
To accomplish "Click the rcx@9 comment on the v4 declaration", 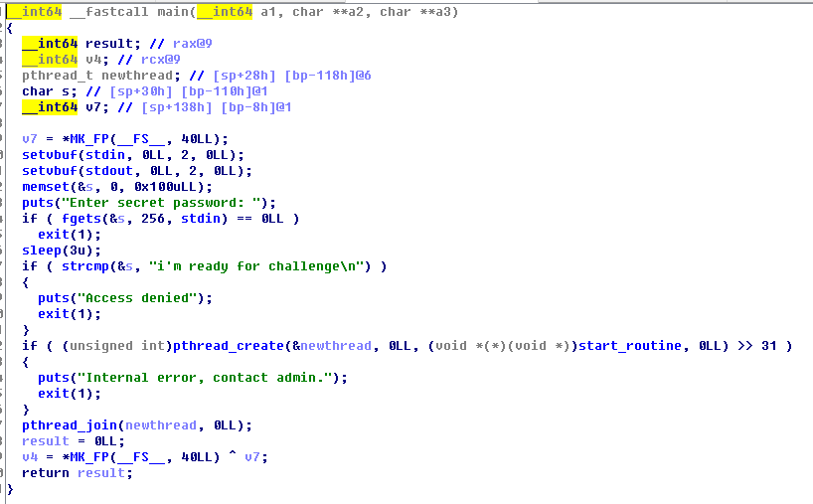I will (x=161, y=60).
